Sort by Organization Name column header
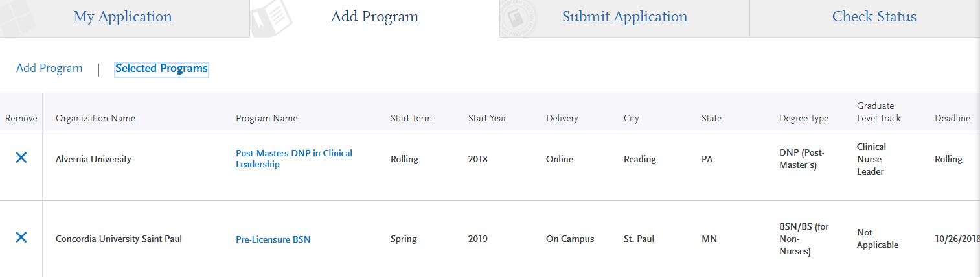 (95, 118)
